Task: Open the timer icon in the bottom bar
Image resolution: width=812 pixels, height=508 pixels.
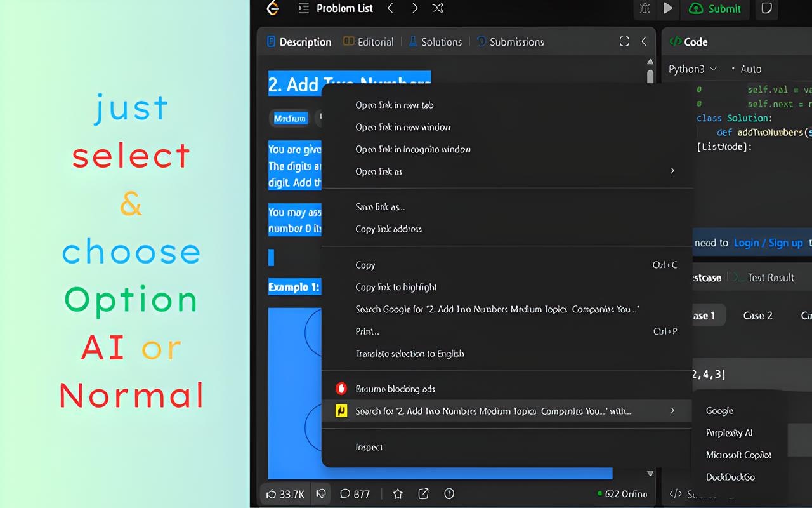Action: point(449,493)
